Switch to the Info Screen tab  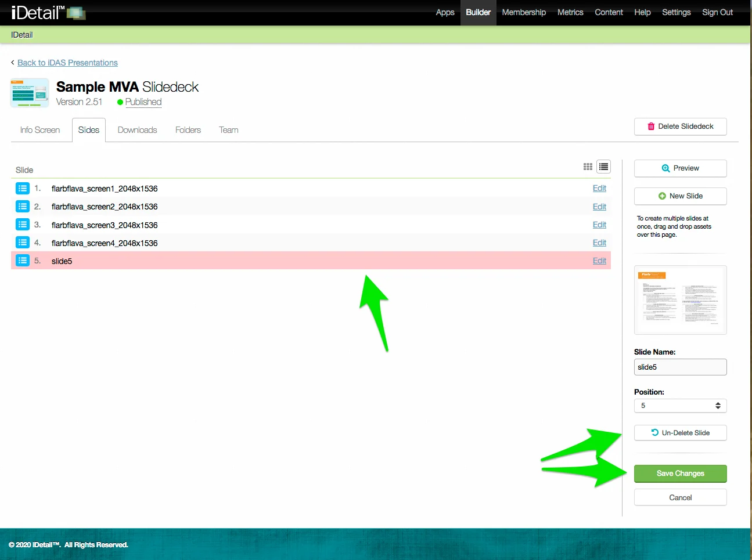click(x=40, y=130)
